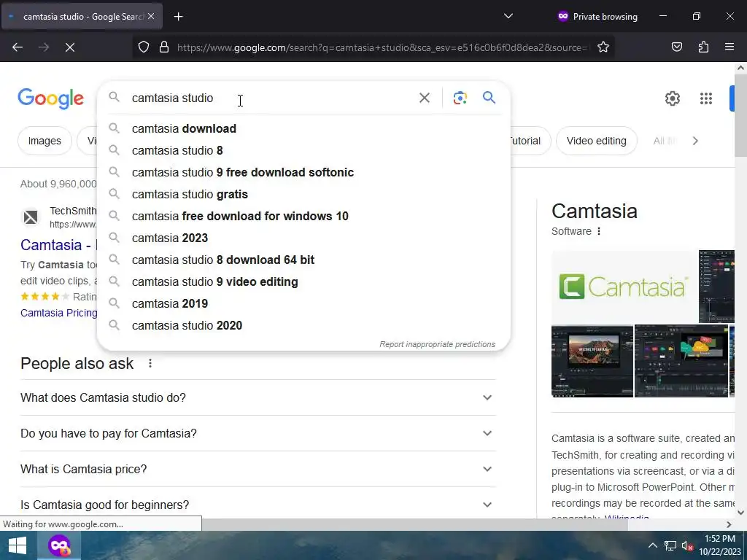747x560 pixels.
Task: Open the Extensions puzzle icon
Action: click(x=703, y=47)
